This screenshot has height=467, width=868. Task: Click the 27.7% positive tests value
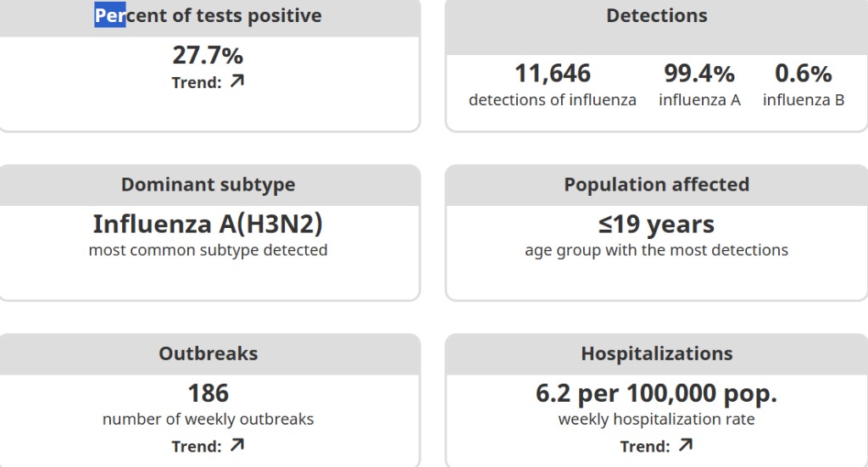pos(208,56)
